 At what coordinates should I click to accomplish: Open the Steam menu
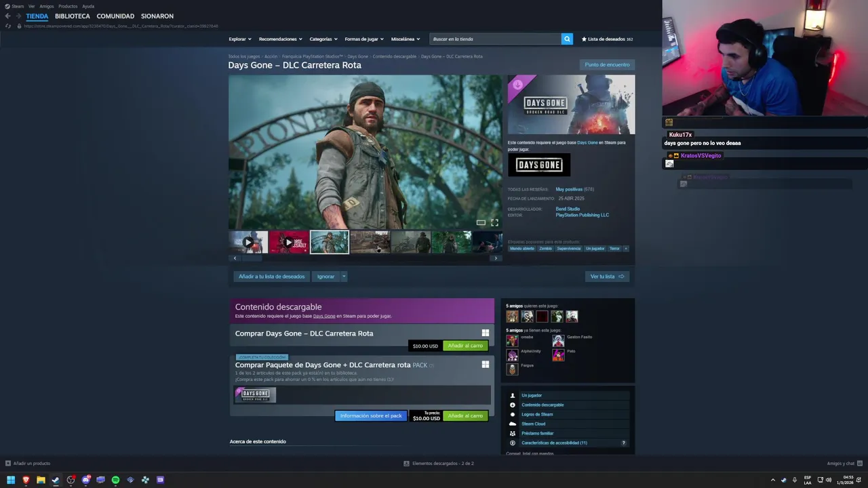coord(18,6)
